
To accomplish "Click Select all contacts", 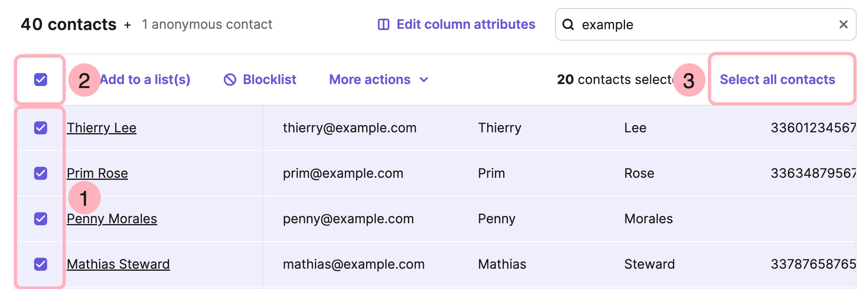I will point(777,80).
